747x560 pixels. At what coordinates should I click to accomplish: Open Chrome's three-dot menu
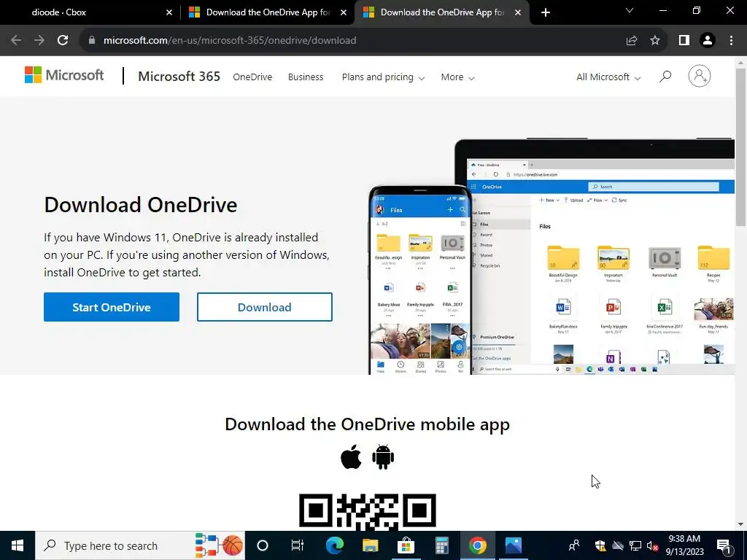[x=731, y=41]
